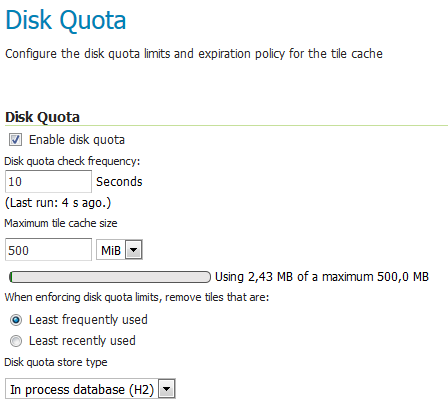Focus the check frequency field showing 10
Screen dimensions: 448x409
pos(48,182)
